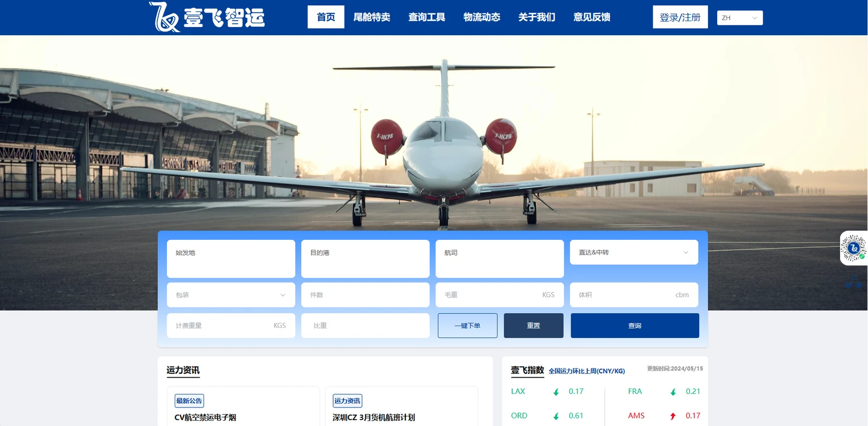The image size is (868, 426).
Task: Click the ORD airport code
Action: 519,416
